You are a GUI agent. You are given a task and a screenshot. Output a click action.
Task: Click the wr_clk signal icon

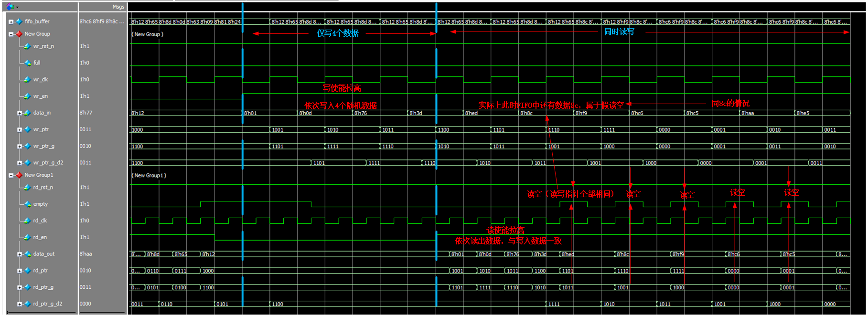coord(28,80)
